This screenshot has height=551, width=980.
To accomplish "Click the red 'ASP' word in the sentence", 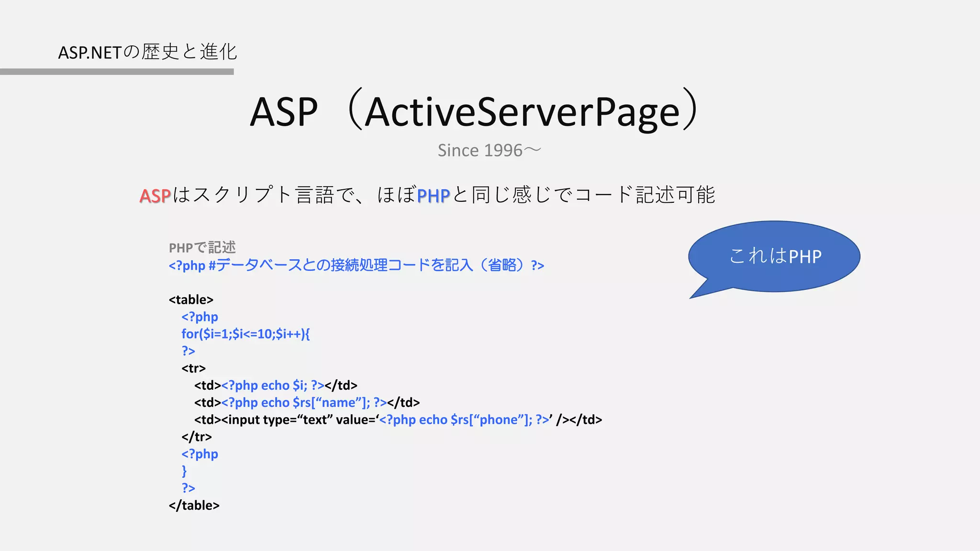I will pos(155,196).
